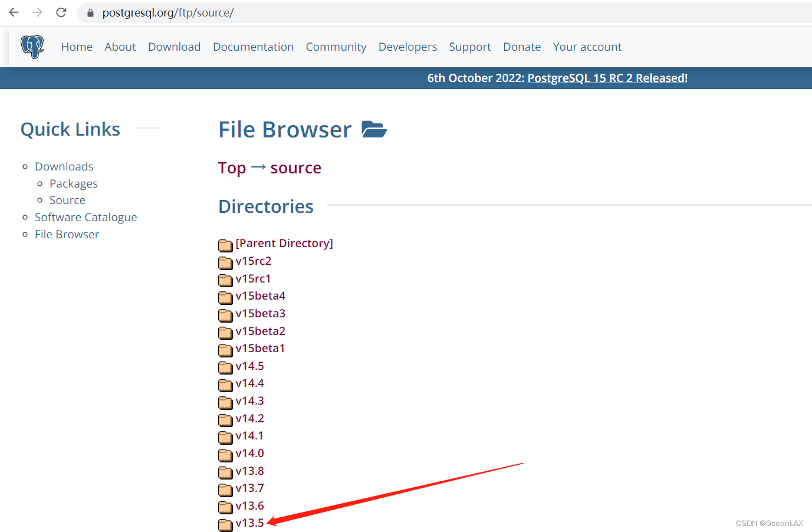Click folder icon beside v15beta1
The image size is (812, 532).
(x=225, y=350)
